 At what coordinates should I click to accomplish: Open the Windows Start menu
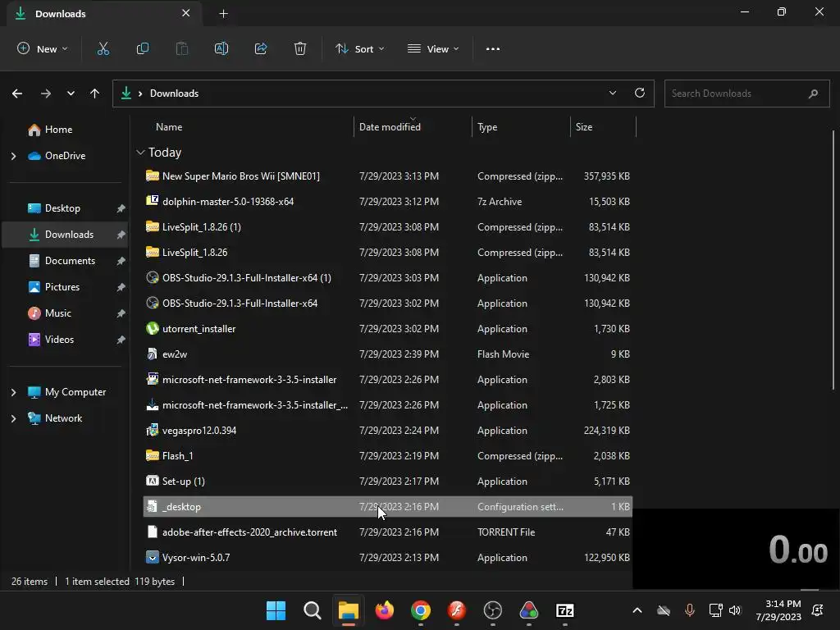276,610
